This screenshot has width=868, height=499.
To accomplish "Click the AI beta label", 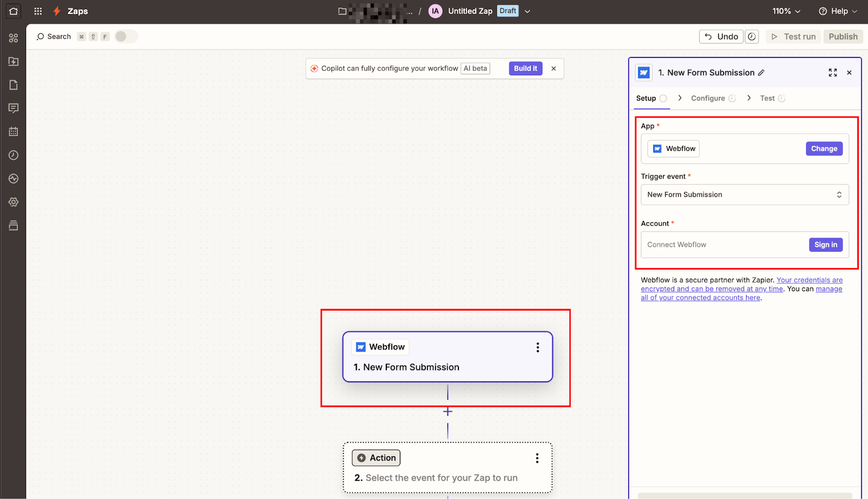I will coord(475,68).
